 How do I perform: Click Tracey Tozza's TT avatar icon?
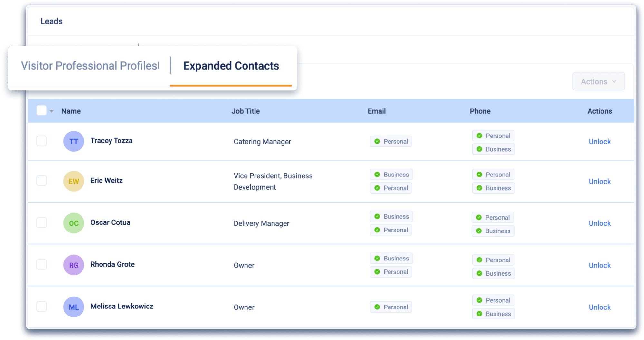(x=74, y=141)
